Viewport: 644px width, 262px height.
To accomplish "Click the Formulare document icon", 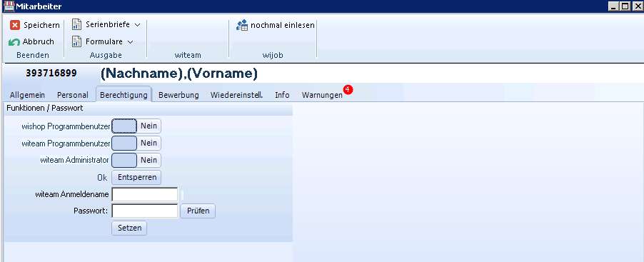I will [76, 41].
